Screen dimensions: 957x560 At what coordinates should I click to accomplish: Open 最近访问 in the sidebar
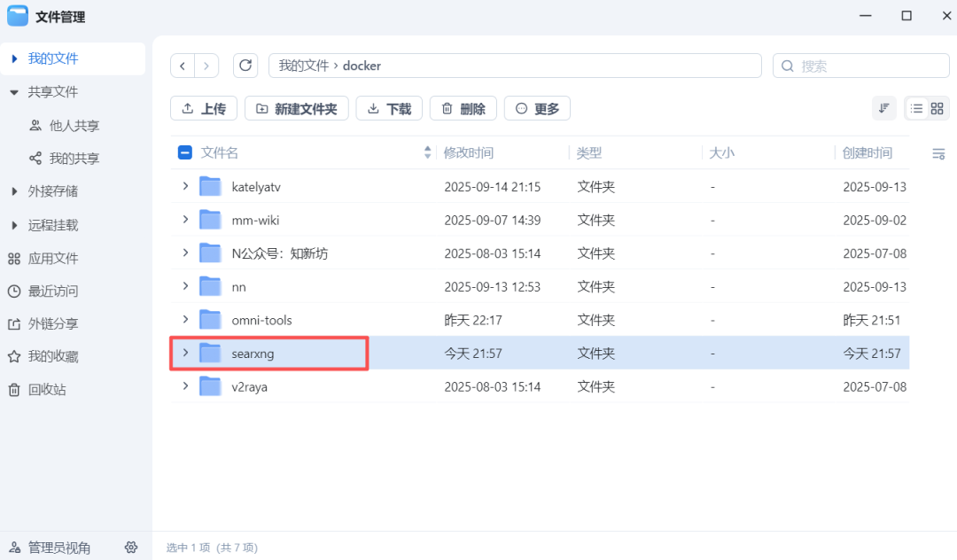[53, 291]
